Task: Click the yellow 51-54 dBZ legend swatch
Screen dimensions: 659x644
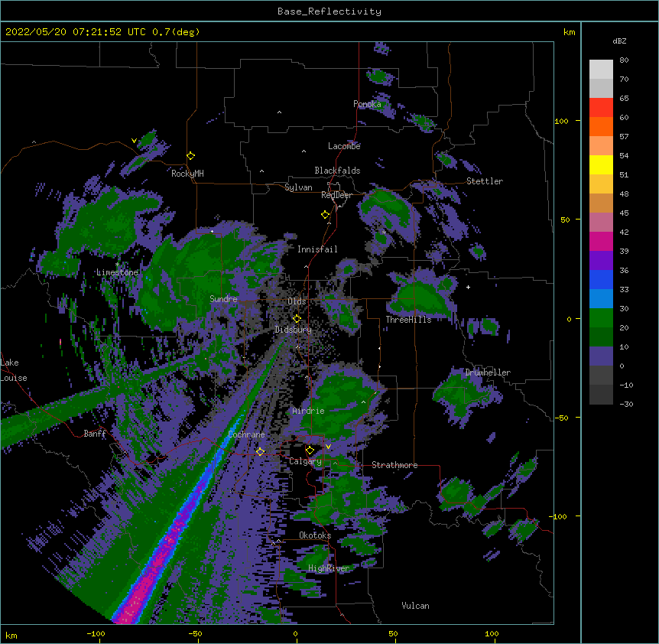Action: click(601, 164)
